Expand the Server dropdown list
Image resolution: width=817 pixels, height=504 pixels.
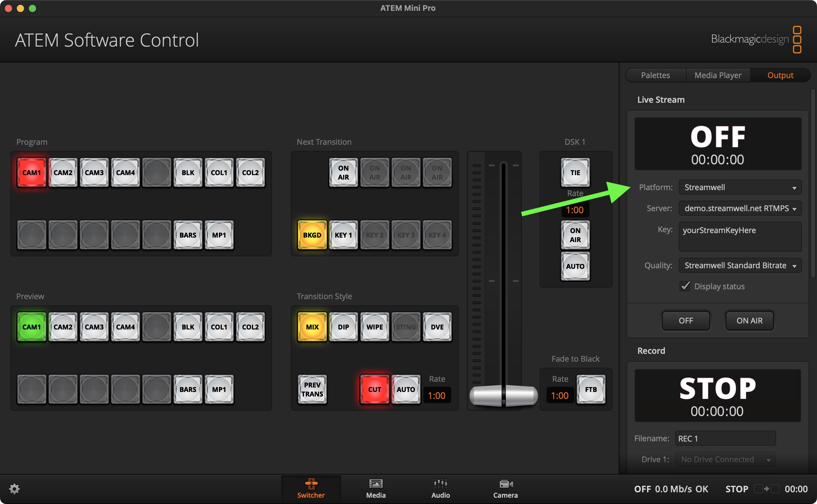pyautogui.click(x=740, y=208)
